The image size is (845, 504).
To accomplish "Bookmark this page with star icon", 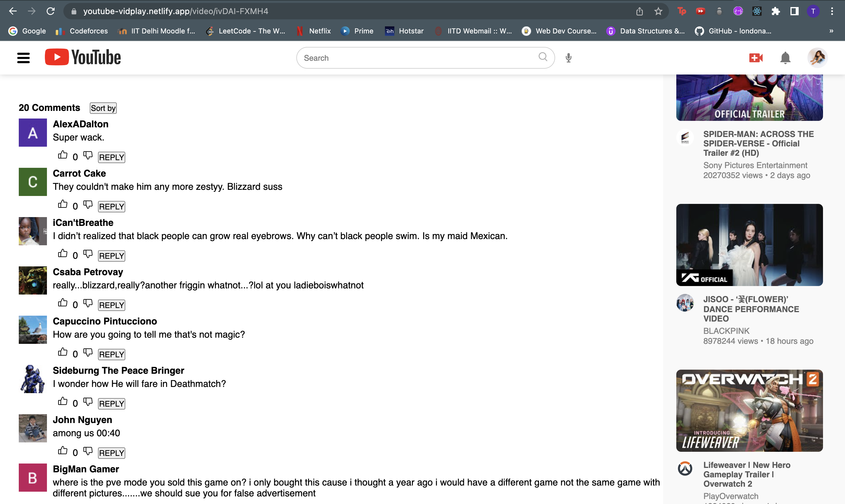I will point(658,11).
